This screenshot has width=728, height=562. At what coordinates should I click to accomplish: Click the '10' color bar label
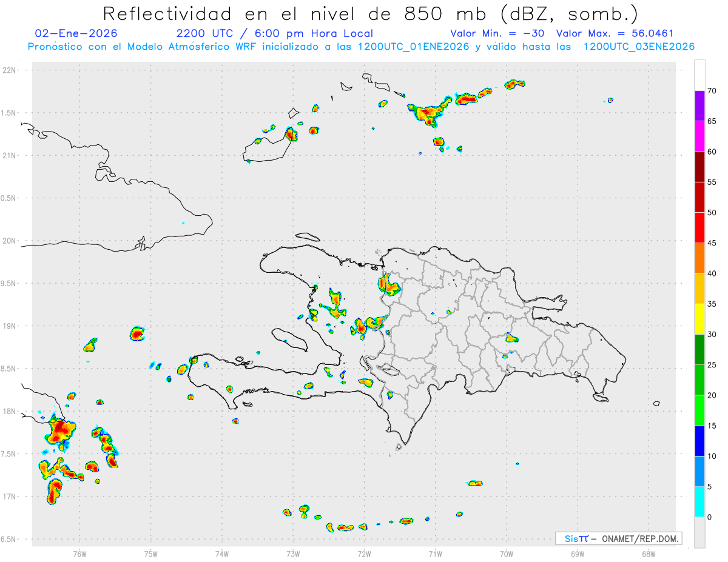712,457
